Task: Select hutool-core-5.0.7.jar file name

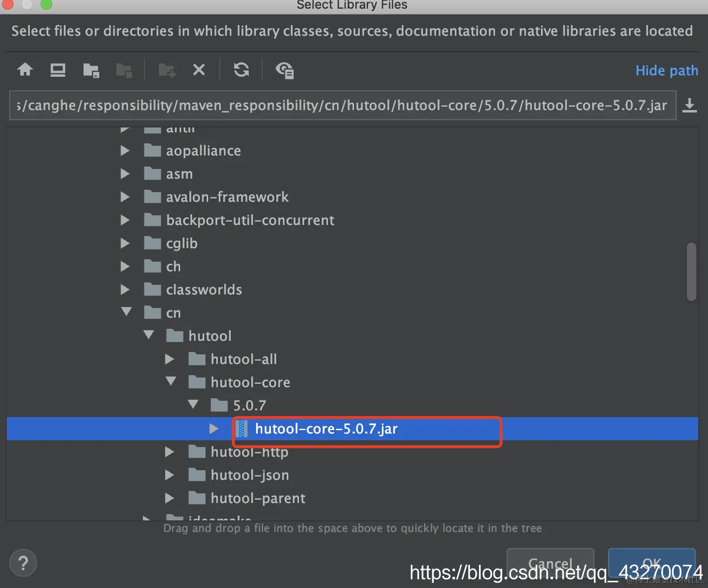Action: click(x=326, y=429)
